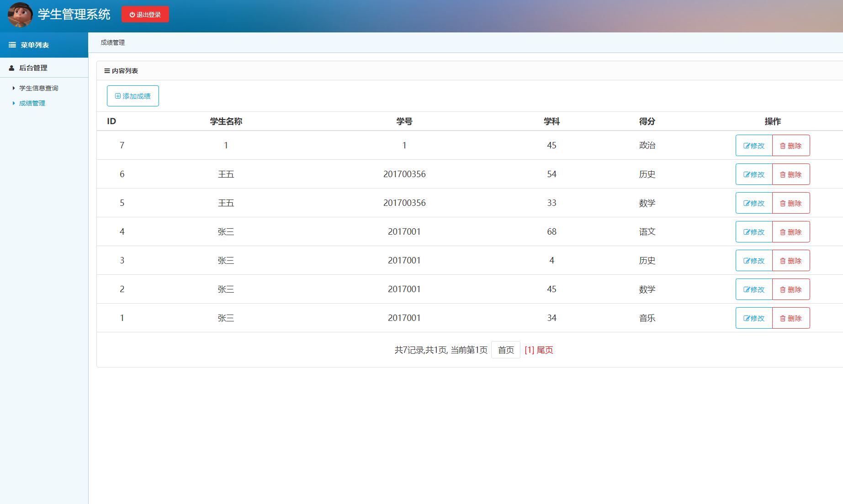Select 学生信息查询 in the sidebar menu
The image size is (843, 504).
coord(38,88)
